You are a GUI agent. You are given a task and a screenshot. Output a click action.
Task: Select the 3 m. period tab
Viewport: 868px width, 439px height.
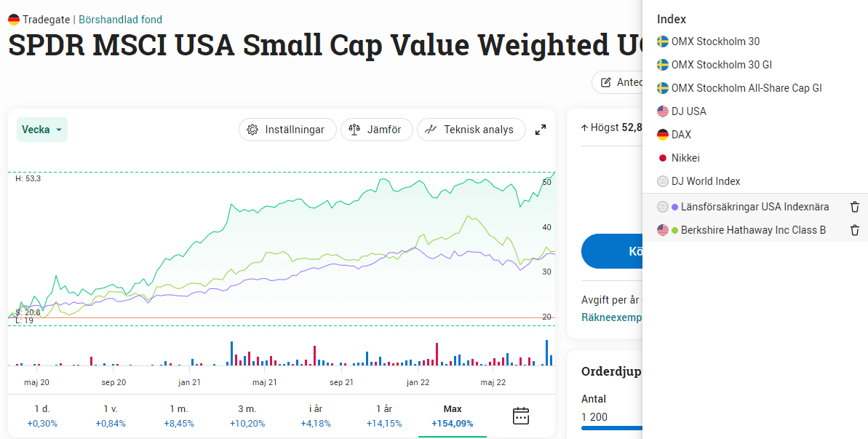tap(247, 416)
